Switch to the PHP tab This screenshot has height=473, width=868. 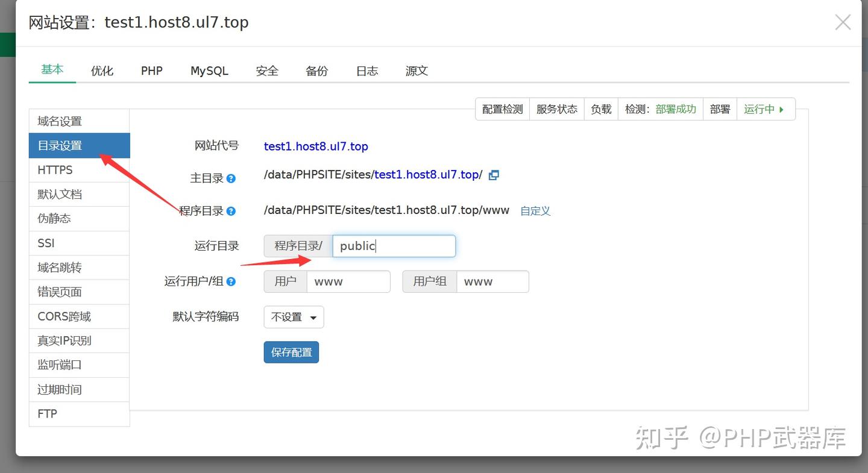point(151,70)
